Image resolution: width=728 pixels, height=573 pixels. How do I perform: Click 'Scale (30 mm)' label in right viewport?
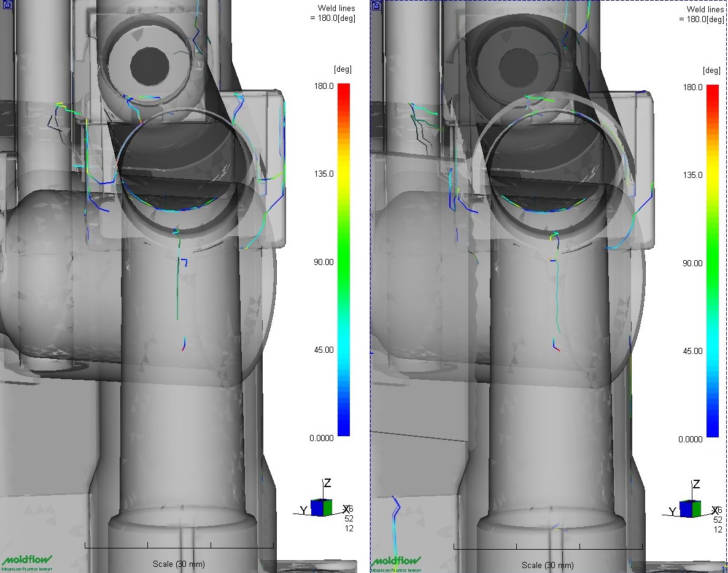548,565
